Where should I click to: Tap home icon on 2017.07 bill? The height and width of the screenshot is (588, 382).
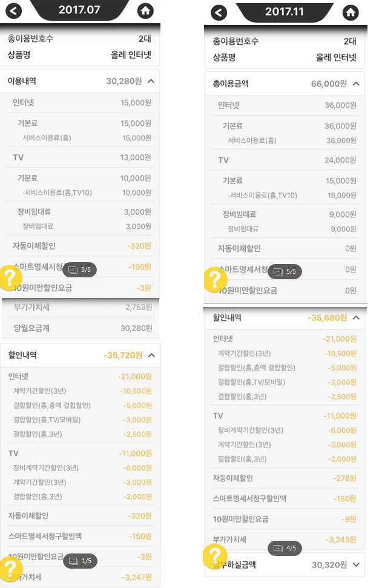(x=145, y=10)
